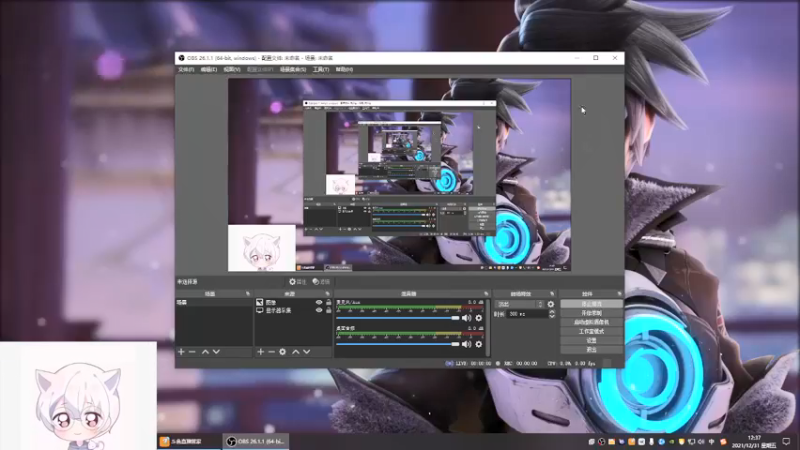This screenshot has height=450, width=800.
Task: Open the File menu
Action: click(x=186, y=69)
